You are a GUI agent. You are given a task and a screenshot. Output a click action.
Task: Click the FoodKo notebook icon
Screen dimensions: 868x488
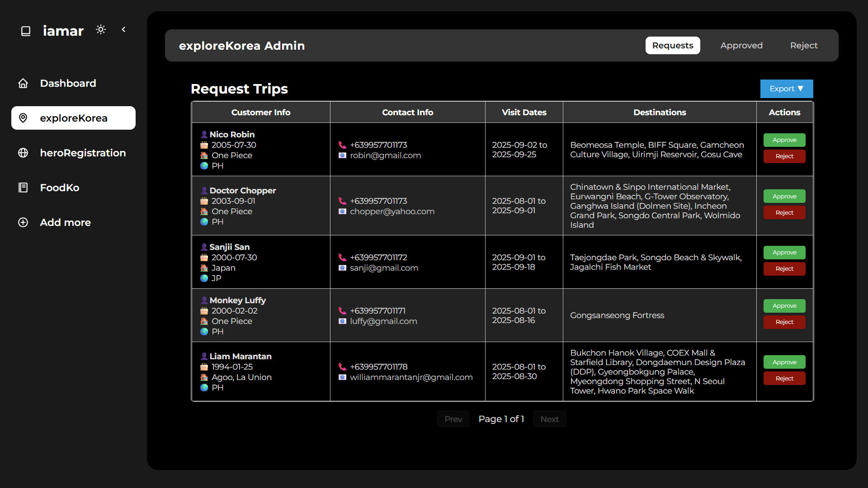23,188
